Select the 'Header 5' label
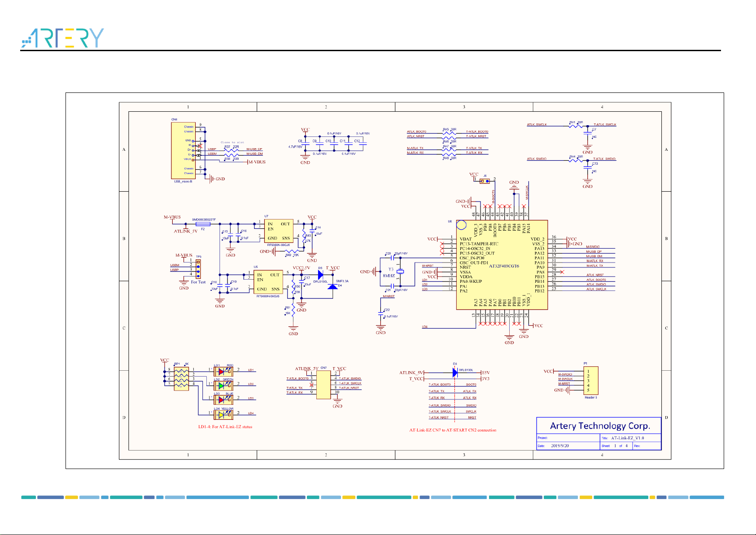756x535 pixels. (590, 398)
